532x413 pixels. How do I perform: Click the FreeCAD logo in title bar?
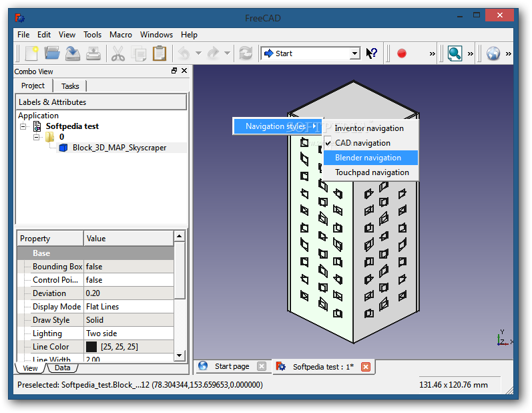coord(19,17)
